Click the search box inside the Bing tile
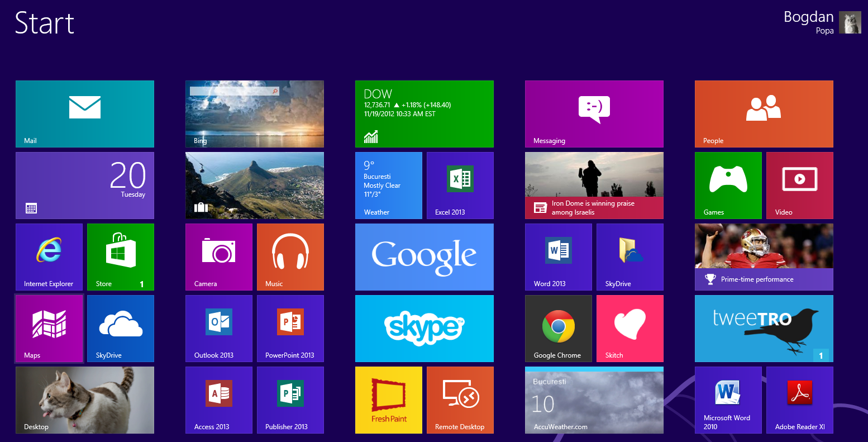Screen dimensions: 868x442 pyautogui.click(x=234, y=91)
